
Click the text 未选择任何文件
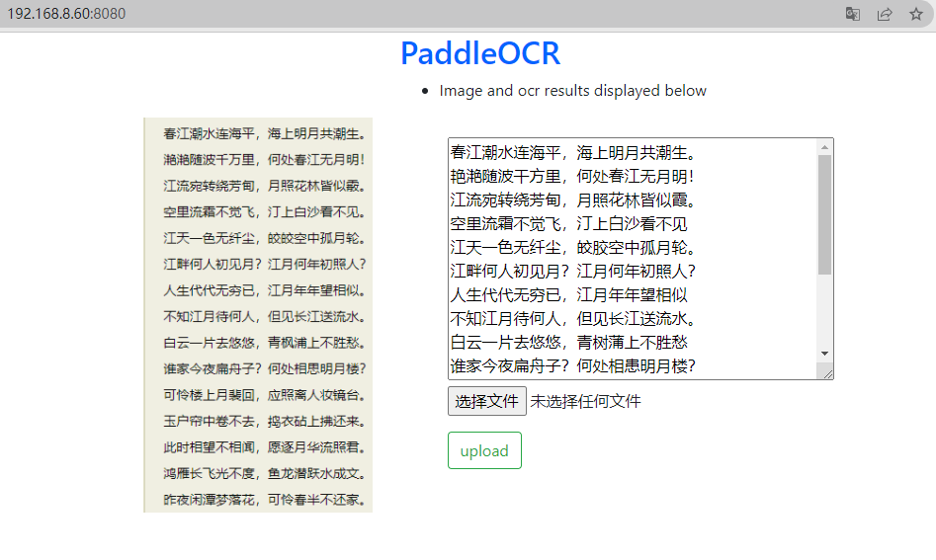(585, 401)
